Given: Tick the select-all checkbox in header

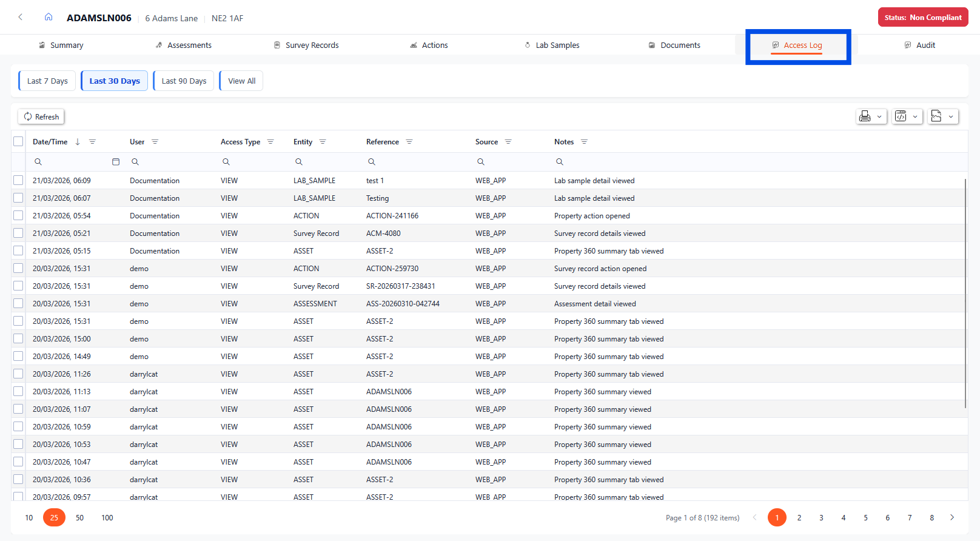Looking at the screenshot, I should pyautogui.click(x=18, y=141).
